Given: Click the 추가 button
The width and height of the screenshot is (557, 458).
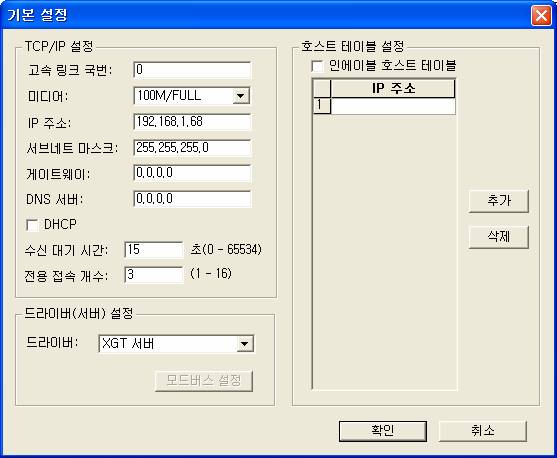Looking at the screenshot, I should [499, 201].
